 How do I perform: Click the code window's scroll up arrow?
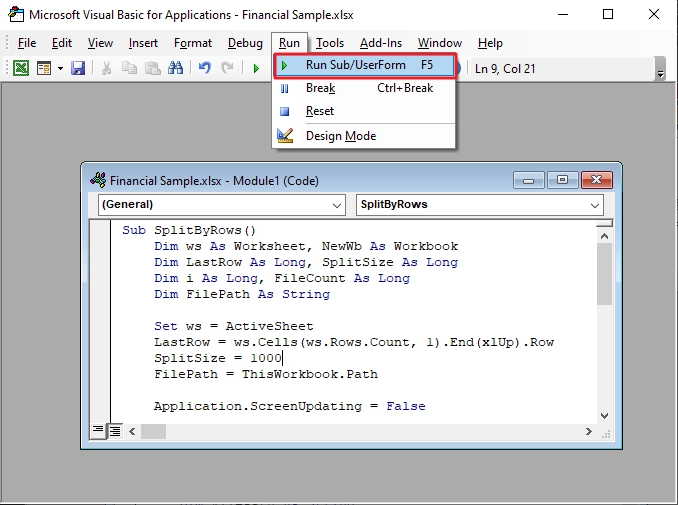pos(604,236)
